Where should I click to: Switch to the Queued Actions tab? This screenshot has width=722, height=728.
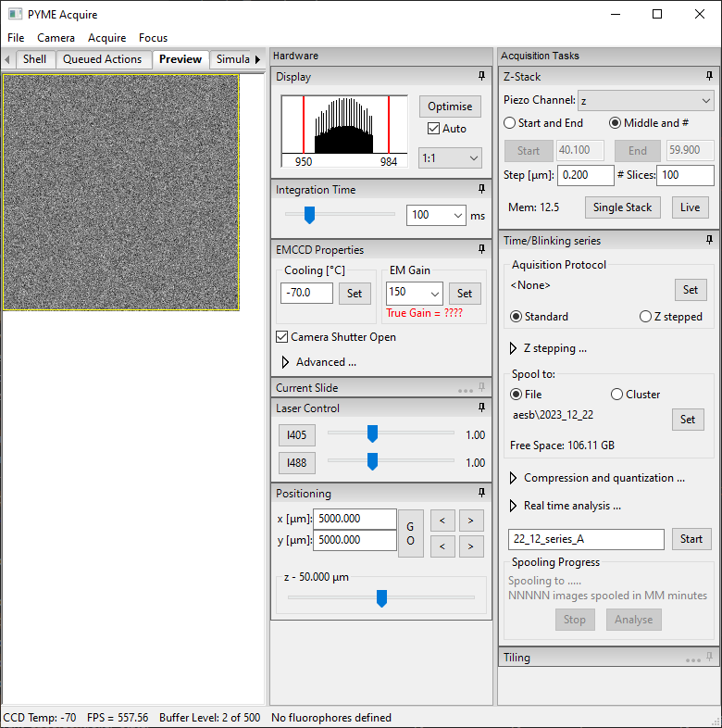coord(102,59)
